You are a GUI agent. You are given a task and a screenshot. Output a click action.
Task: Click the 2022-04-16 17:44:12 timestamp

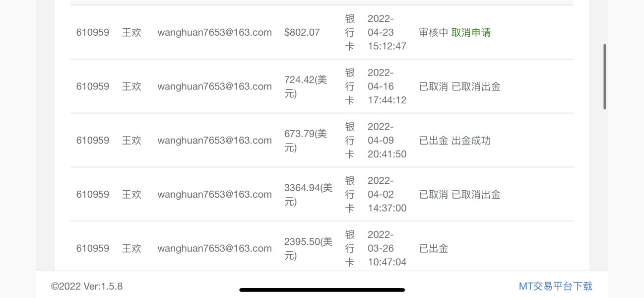(386, 86)
